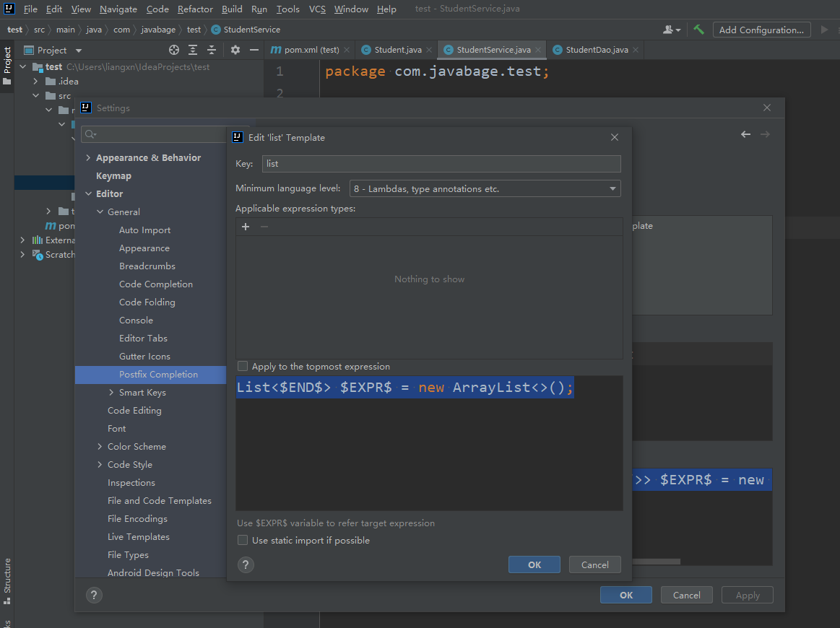Click OK in Edit Template dialog

534,564
